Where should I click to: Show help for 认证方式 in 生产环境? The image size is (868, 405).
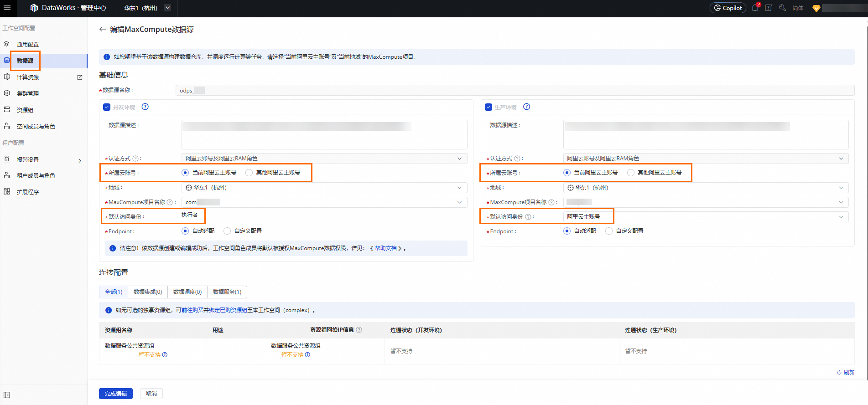pos(517,159)
